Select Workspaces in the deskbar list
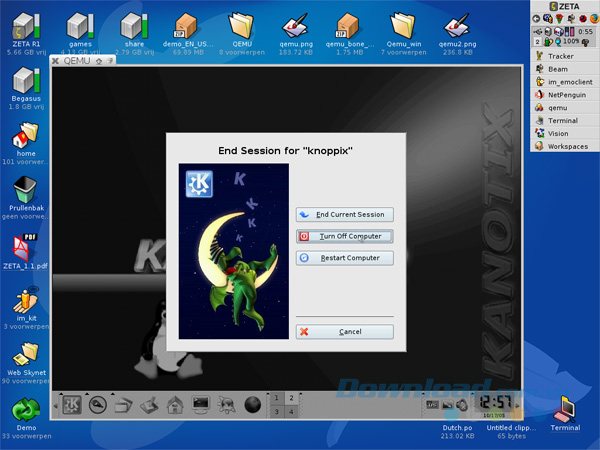Viewport: 600px width, 450px height. (567, 146)
